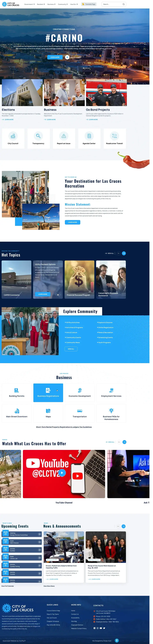This screenshot has height=644, width=153.
Task: Click View All under Explore Community
Action: tap(71, 349)
